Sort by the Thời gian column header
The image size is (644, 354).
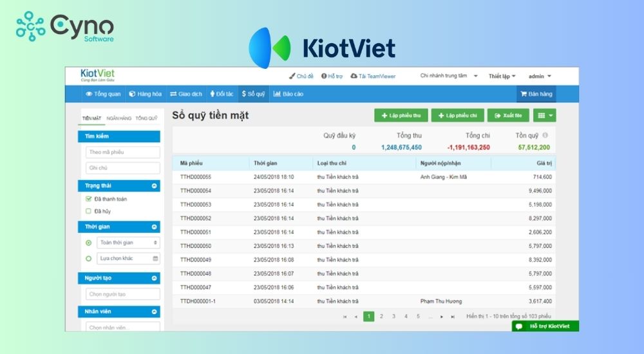pos(265,163)
